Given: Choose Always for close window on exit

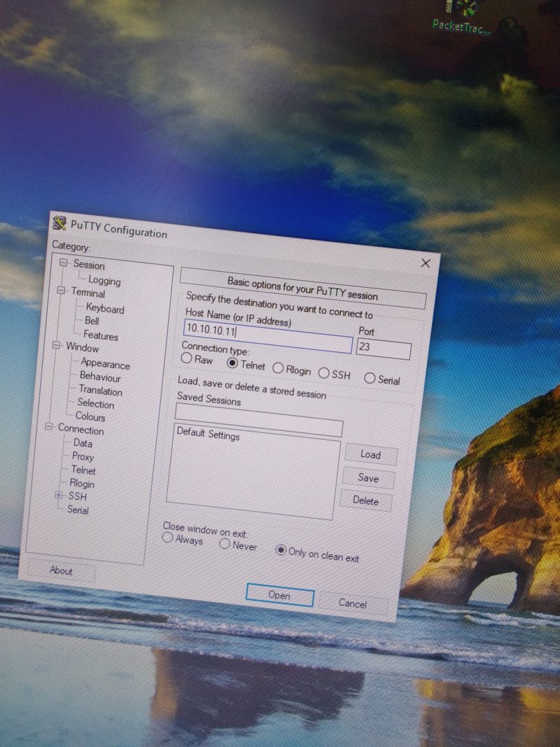Looking at the screenshot, I should (x=167, y=537).
